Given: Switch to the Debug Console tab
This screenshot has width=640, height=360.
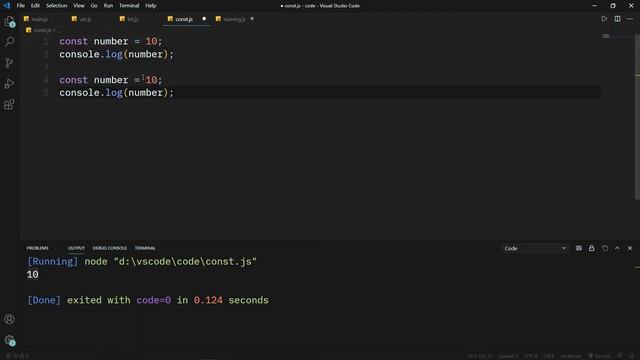Looking at the screenshot, I should pyautogui.click(x=109, y=248).
